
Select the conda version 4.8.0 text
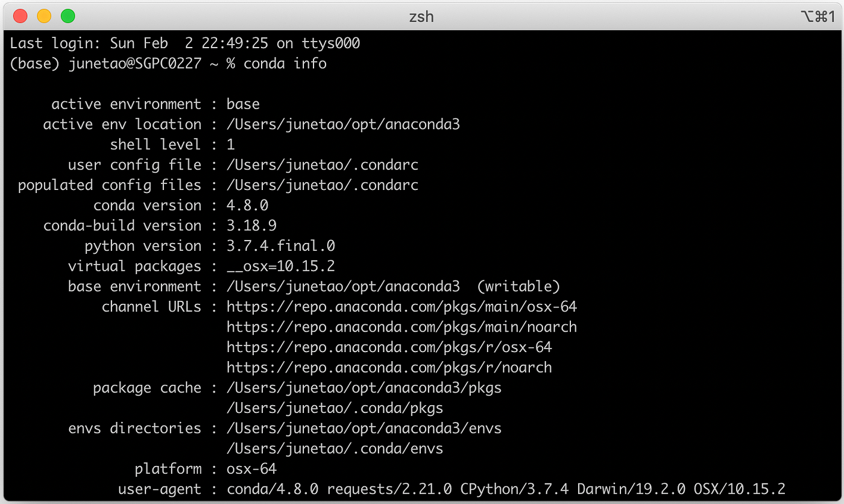click(248, 205)
